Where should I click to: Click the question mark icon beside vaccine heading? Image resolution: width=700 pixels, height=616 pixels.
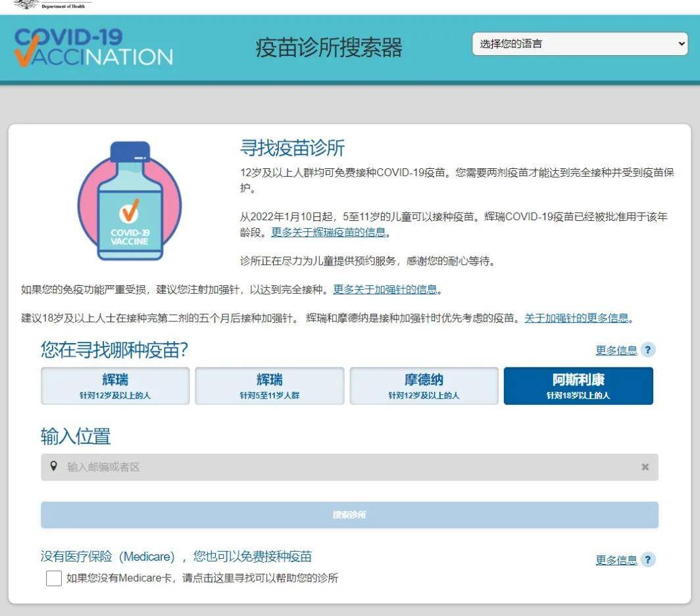tap(648, 350)
